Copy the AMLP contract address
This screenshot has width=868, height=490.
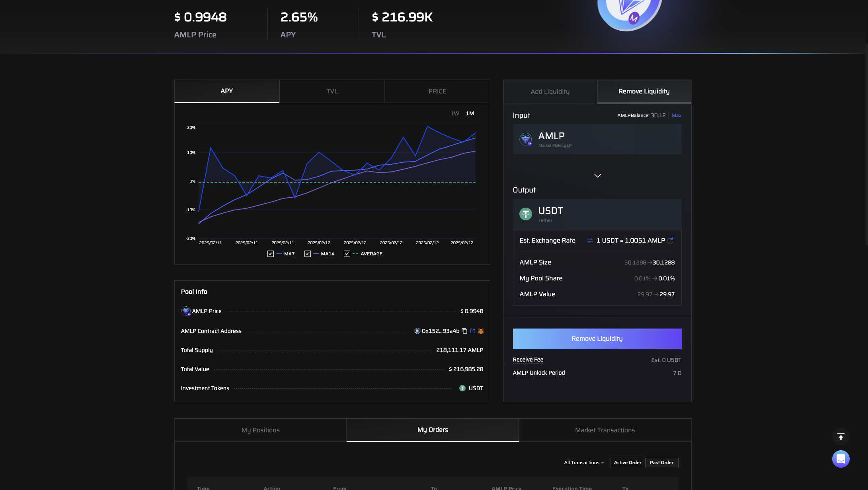click(x=464, y=331)
